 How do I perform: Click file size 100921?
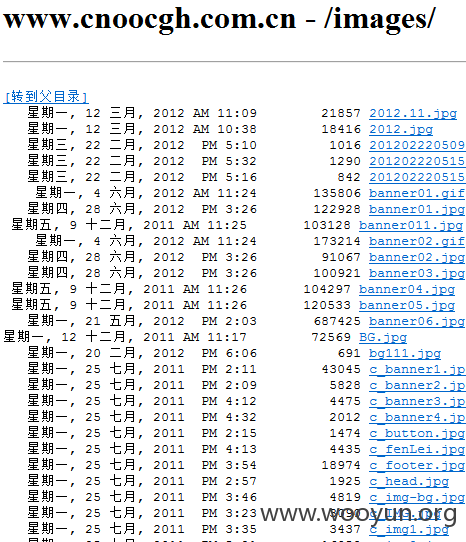pyautogui.click(x=337, y=273)
